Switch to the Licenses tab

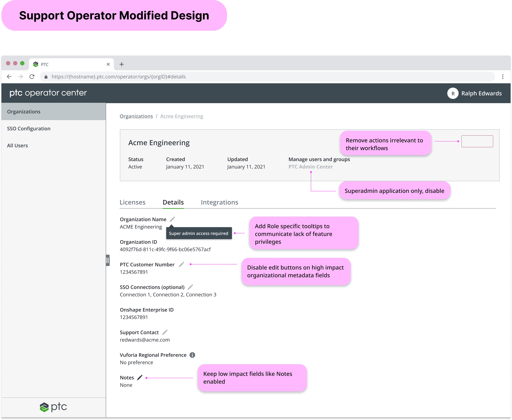(x=132, y=202)
